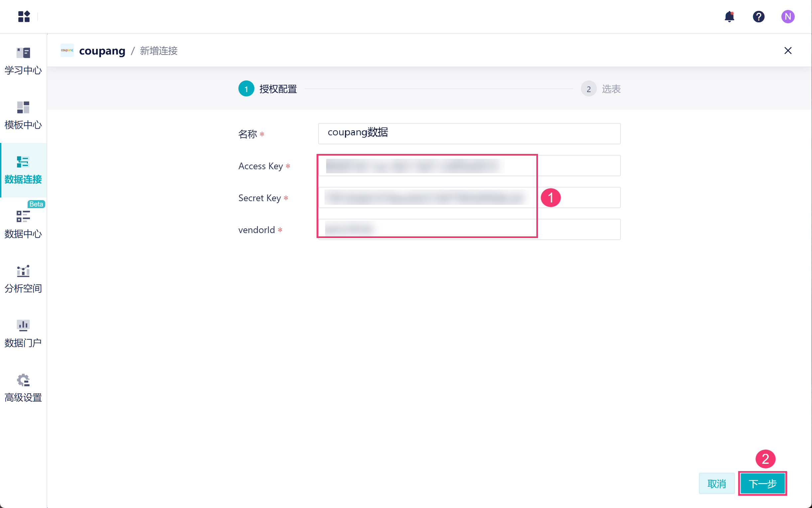Click the 授权配置 step one indicator

tap(246, 89)
